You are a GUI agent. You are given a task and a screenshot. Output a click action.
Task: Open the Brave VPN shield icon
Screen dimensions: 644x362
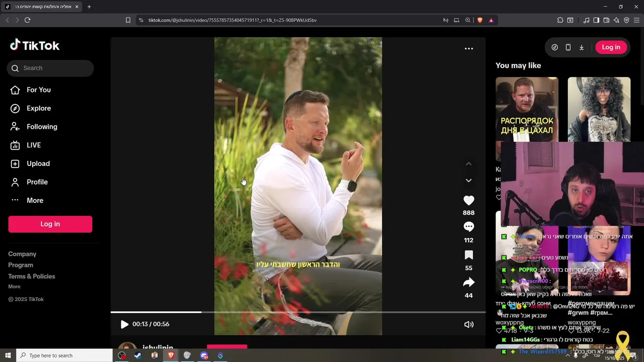pos(626,20)
